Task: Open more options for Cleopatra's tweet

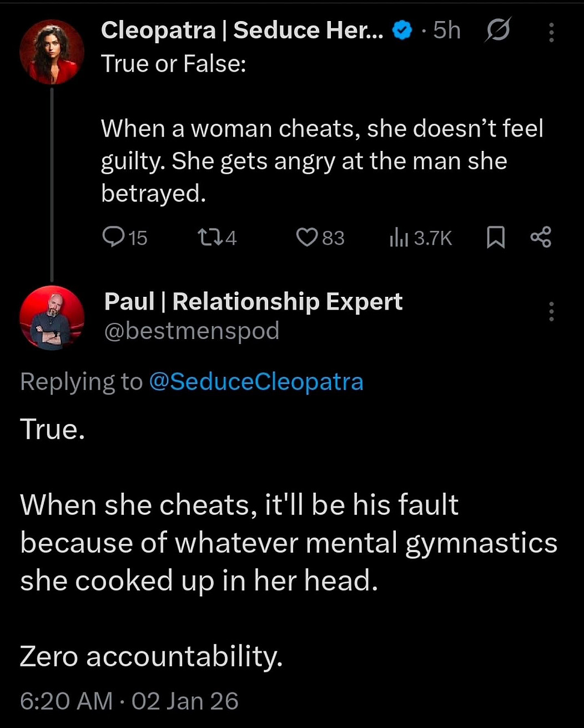Action: click(x=551, y=32)
